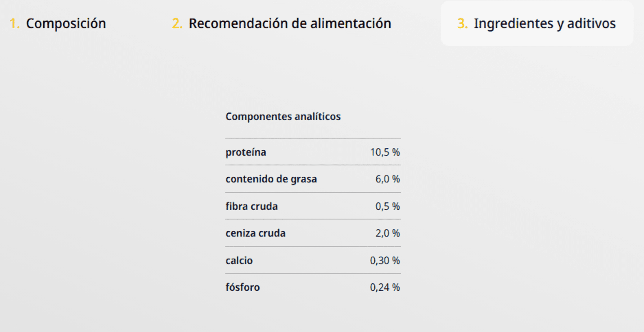Click the 10,5 % protein value
The height and width of the screenshot is (332, 644).
(385, 152)
